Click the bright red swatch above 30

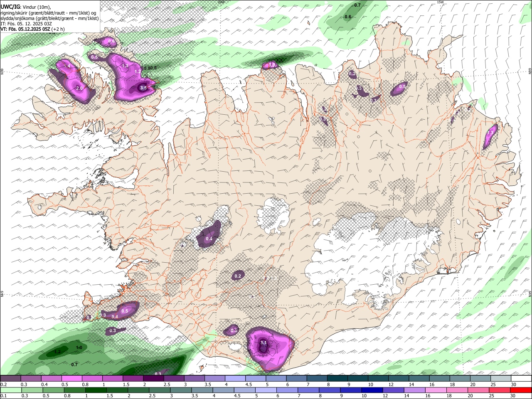click(521, 390)
